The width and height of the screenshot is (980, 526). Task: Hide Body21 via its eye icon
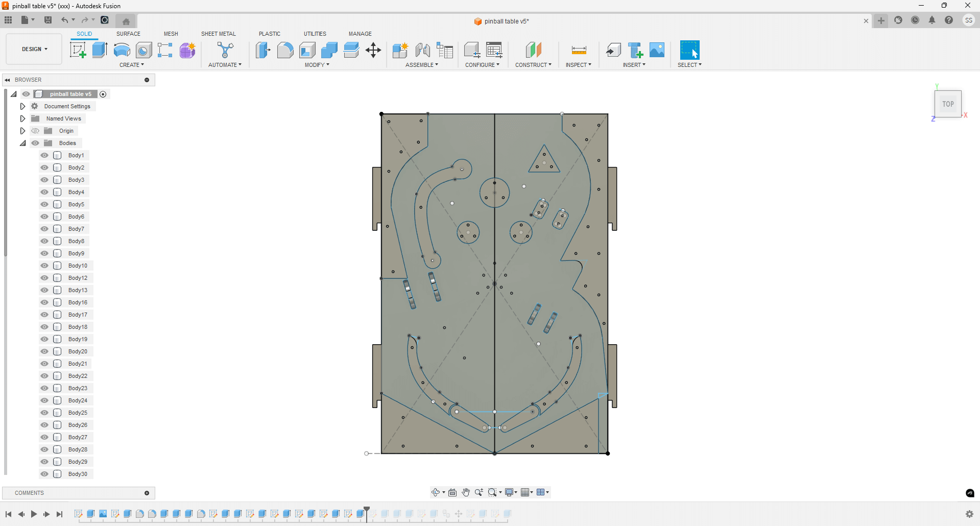pos(44,364)
